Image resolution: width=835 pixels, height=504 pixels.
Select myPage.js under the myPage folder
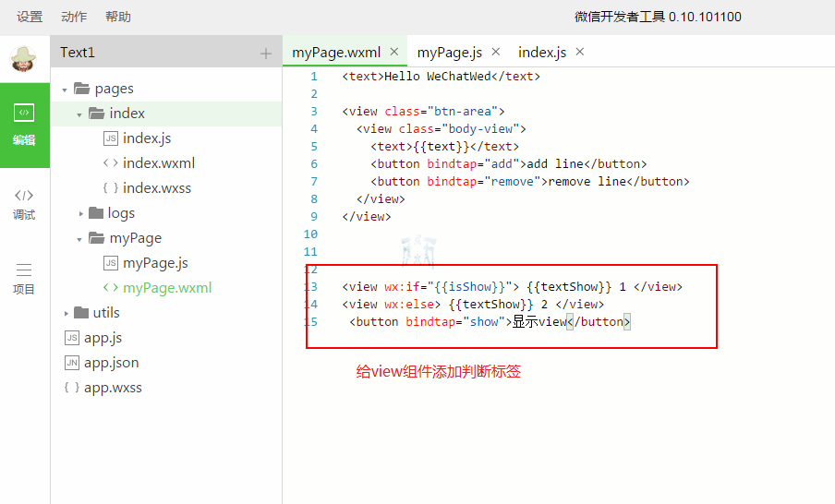click(x=155, y=263)
